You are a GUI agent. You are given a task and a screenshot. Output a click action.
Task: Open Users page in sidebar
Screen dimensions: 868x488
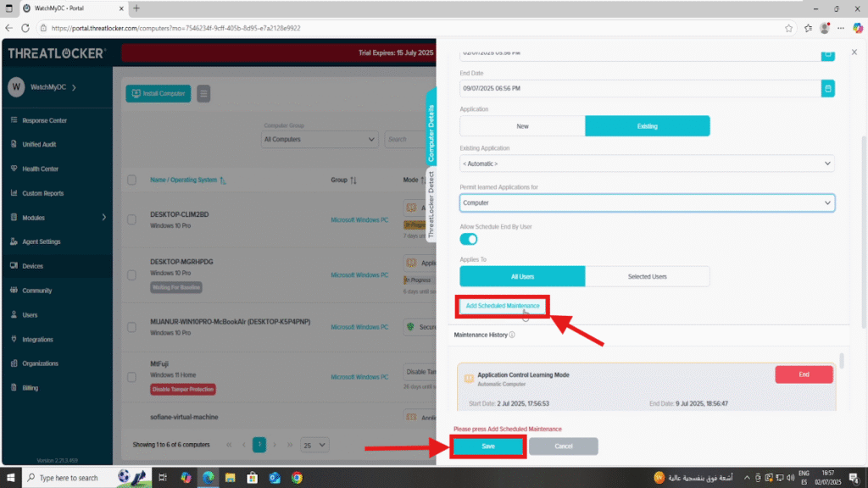30,315
